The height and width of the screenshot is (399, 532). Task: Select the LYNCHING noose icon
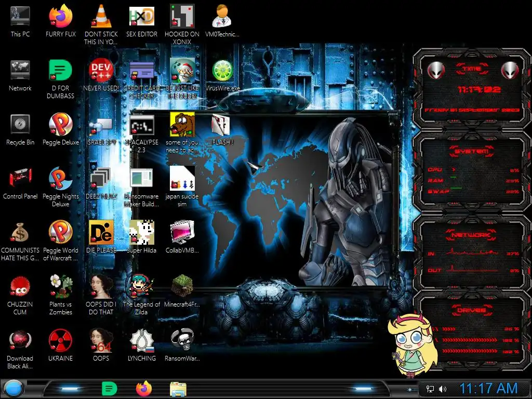(141, 345)
